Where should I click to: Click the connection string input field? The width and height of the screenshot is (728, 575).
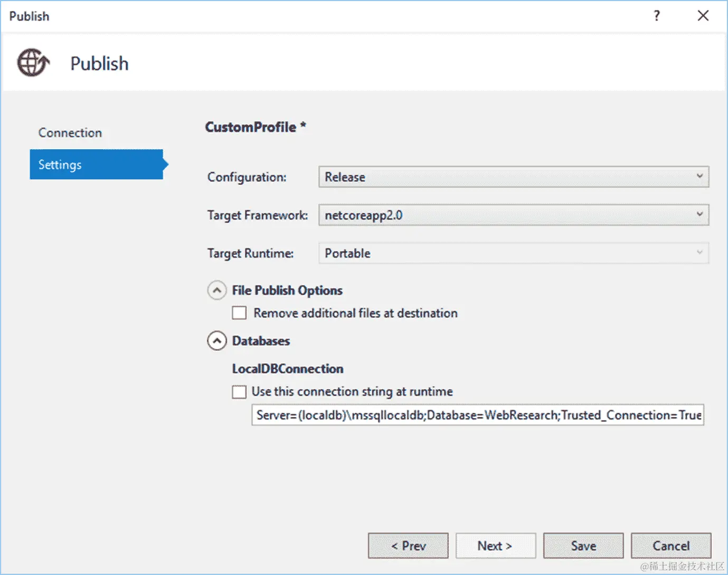pyautogui.click(x=478, y=415)
